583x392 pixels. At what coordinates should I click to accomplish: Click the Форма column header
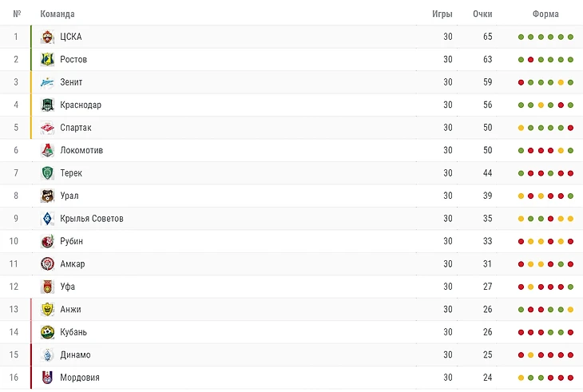pos(545,14)
